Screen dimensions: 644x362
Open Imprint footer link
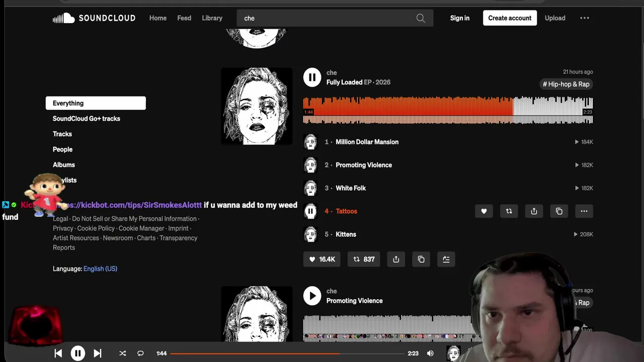179,228
